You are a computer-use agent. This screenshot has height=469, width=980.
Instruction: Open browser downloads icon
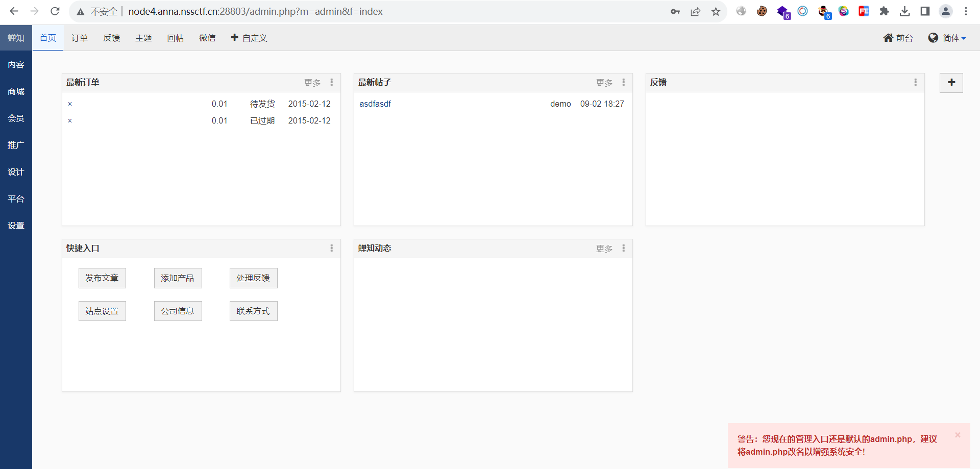point(904,11)
